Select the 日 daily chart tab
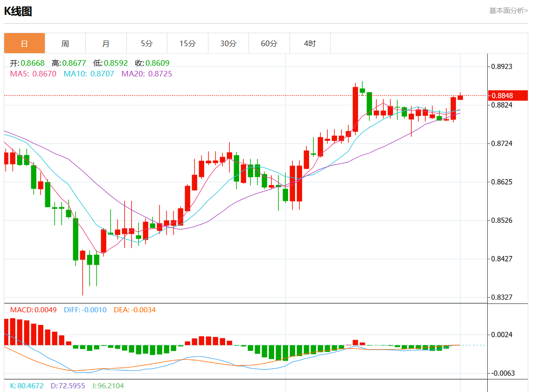 pyautogui.click(x=25, y=43)
